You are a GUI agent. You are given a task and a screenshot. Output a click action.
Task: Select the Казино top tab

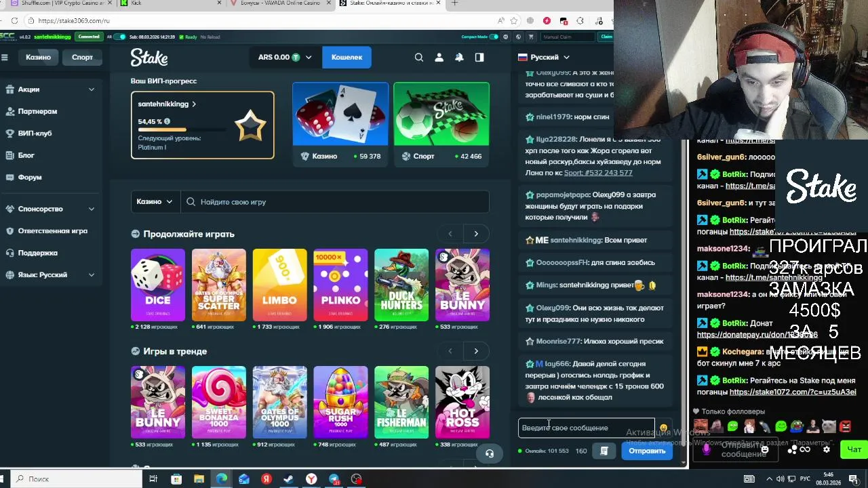point(38,57)
